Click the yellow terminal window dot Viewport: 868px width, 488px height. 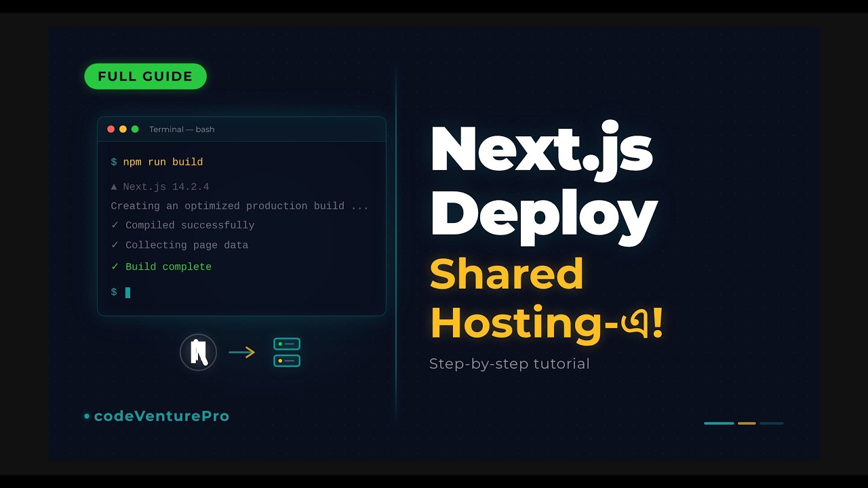[x=123, y=129]
